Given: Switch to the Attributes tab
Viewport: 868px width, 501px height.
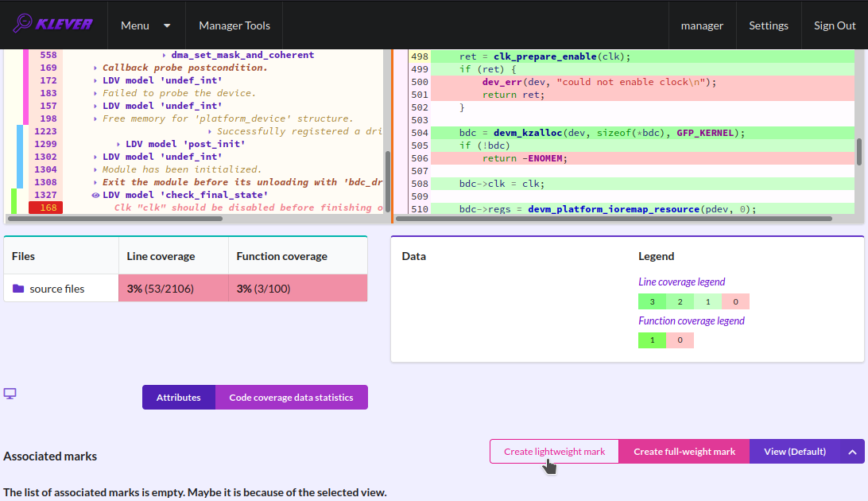Looking at the screenshot, I should tap(178, 398).
